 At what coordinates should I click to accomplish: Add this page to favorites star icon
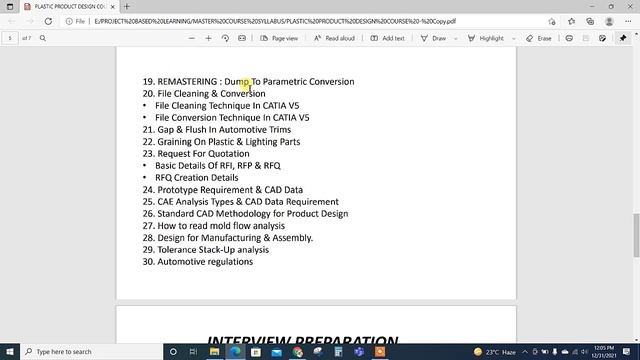(552, 21)
